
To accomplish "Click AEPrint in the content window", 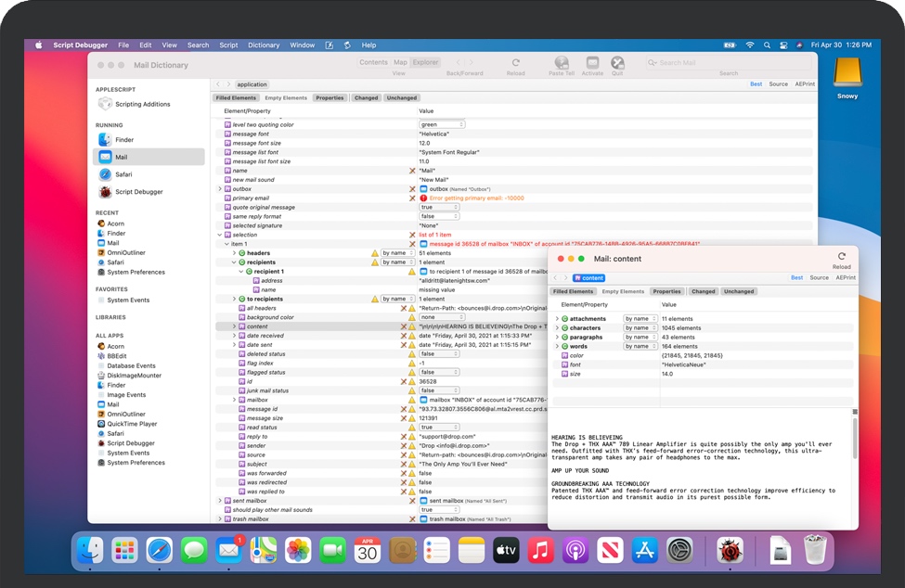I will [x=846, y=277].
